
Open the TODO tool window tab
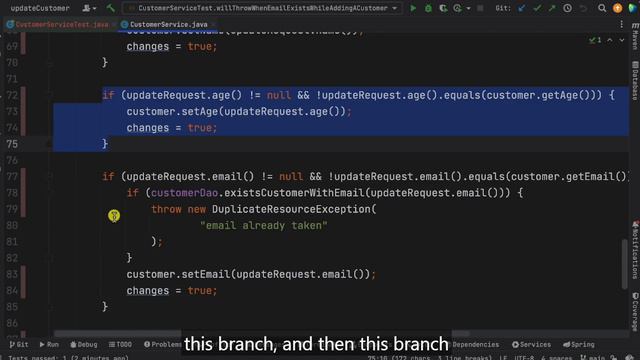tap(120, 344)
